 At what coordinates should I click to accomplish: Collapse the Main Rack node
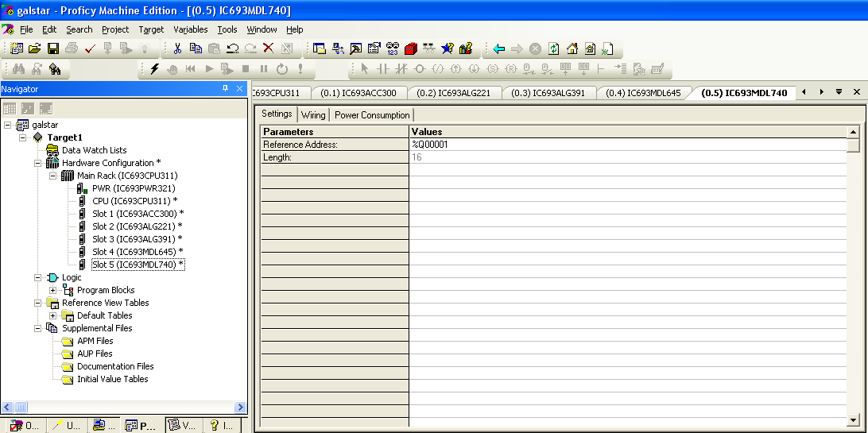52,176
